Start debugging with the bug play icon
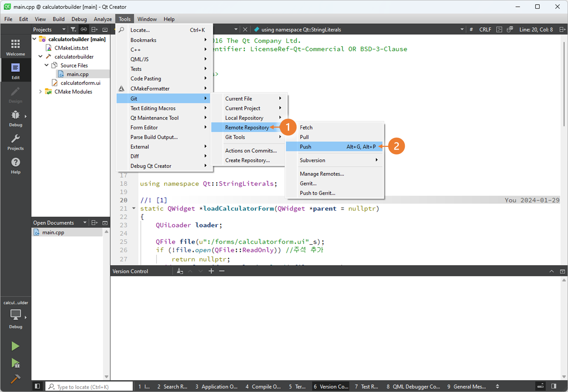 [15, 363]
